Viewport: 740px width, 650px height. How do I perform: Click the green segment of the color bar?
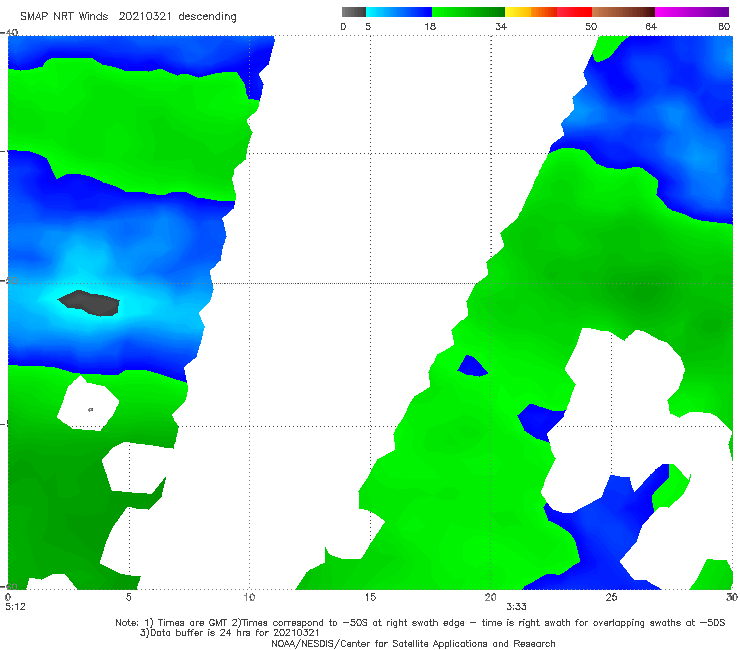coord(468,12)
